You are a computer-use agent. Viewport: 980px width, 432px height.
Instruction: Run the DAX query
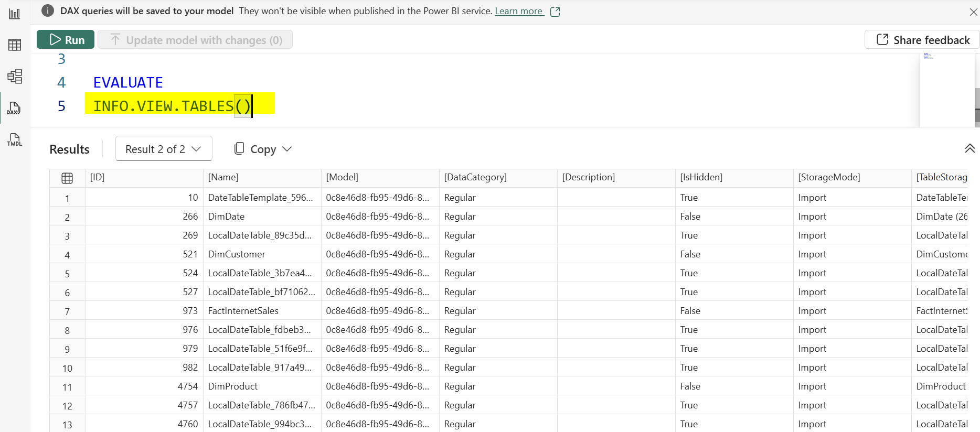pos(66,40)
